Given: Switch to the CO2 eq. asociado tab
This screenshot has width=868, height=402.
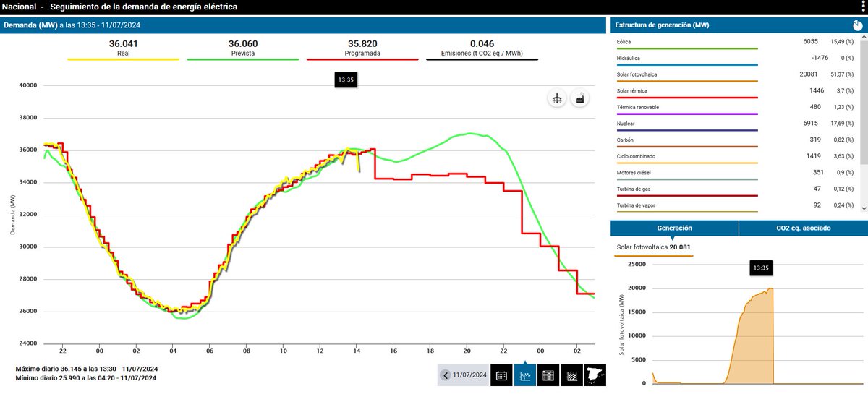Looking at the screenshot, I should pos(803,228).
